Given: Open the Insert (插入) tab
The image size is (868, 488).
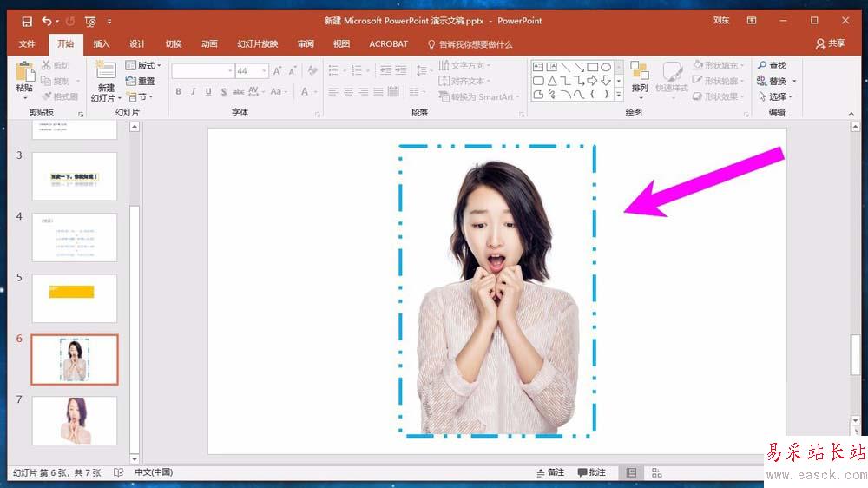Looking at the screenshot, I should [x=102, y=44].
